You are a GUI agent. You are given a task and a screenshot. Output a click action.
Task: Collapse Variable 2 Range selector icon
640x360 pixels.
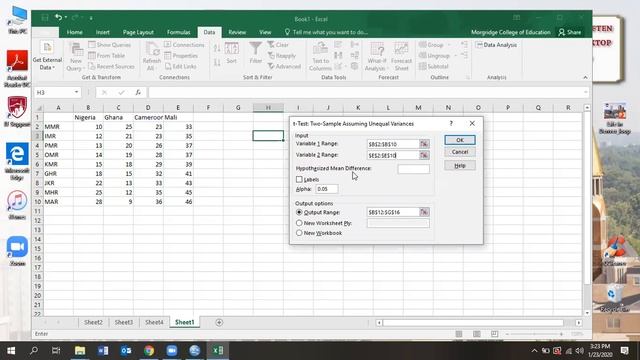click(x=424, y=155)
